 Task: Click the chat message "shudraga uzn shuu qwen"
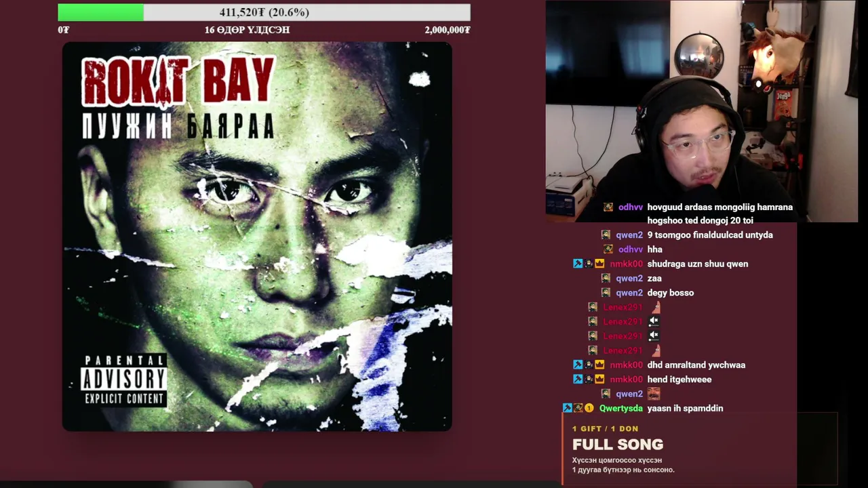point(698,264)
